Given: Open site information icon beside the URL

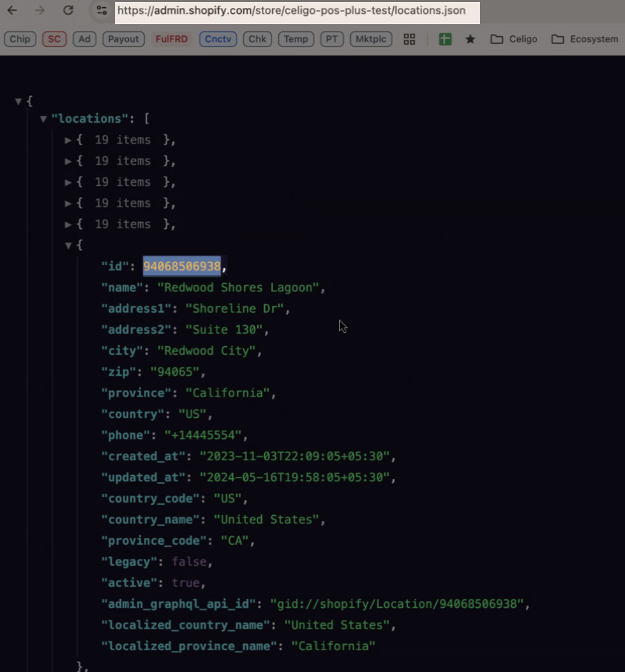Looking at the screenshot, I should tap(102, 10).
